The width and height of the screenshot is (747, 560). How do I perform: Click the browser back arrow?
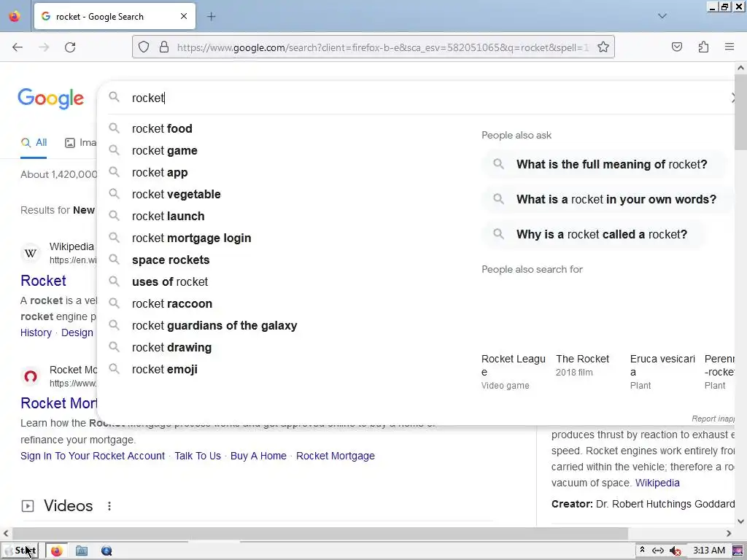pos(18,47)
